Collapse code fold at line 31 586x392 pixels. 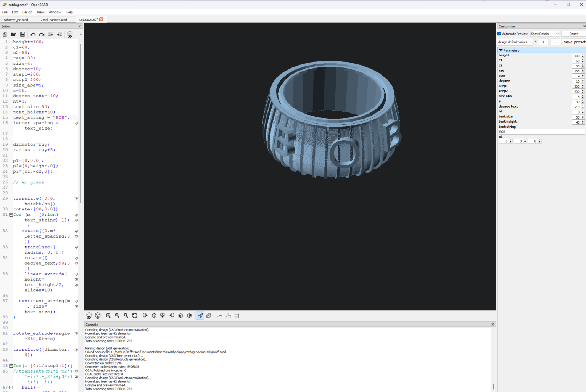coord(11,215)
